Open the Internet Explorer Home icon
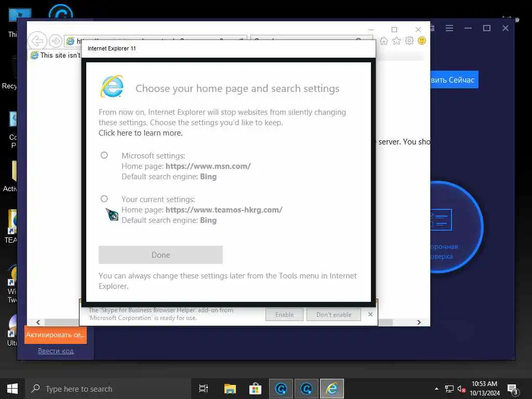The image size is (532, 399). click(x=384, y=41)
